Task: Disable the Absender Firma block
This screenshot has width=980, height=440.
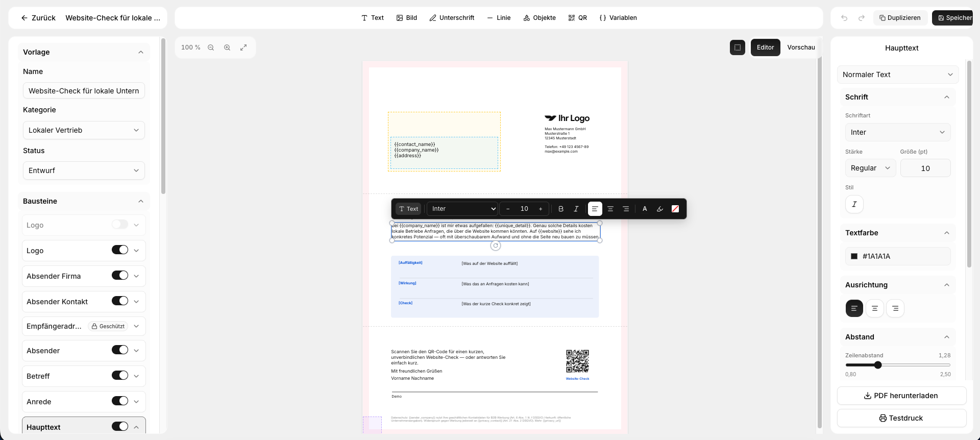Action: pyautogui.click(x=120, y=275)
